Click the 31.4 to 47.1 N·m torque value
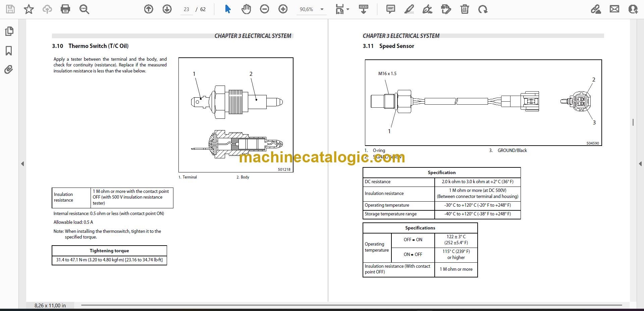Image resolution: width=644 pixels, height=311 pixels. [x=109, y=260]
